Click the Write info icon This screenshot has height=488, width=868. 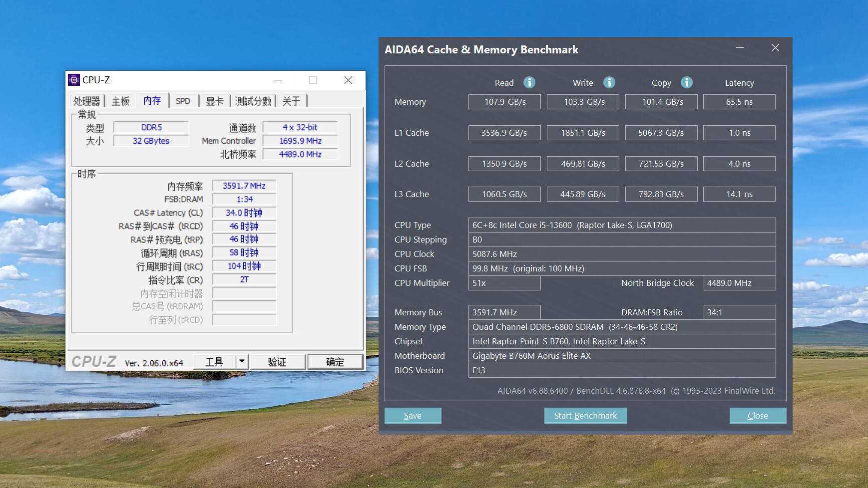coord(609,82)
